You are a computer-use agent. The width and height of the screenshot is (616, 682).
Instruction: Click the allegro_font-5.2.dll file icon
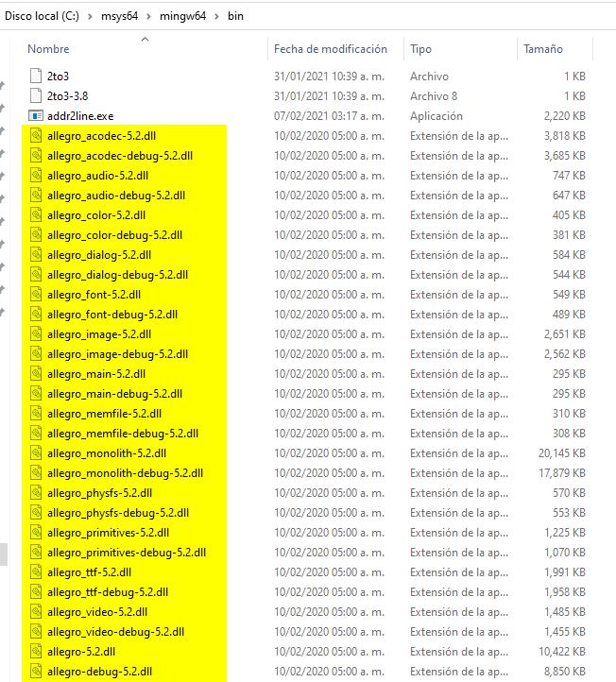click(36, 295)
